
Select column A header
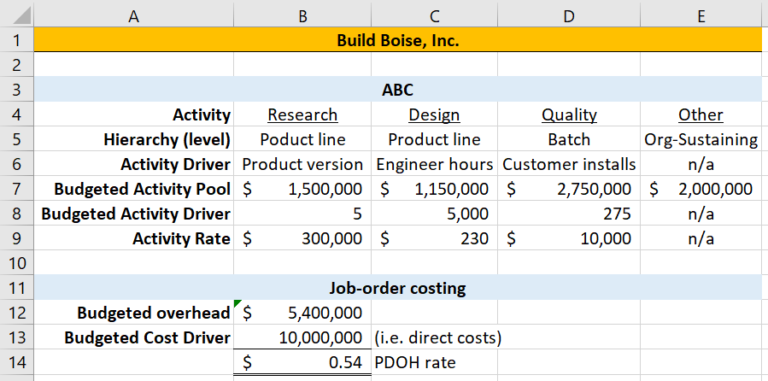(133, 16)
